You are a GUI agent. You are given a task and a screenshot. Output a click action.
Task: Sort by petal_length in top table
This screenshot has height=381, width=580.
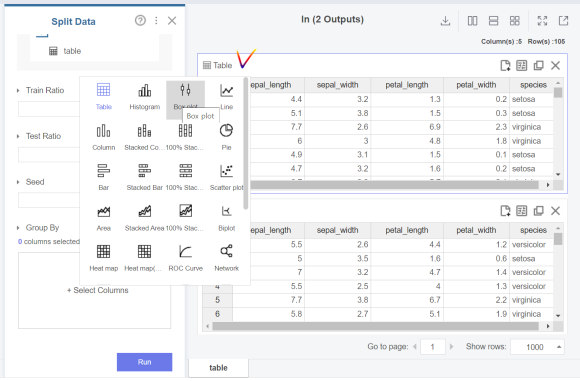tap(407, 85)
